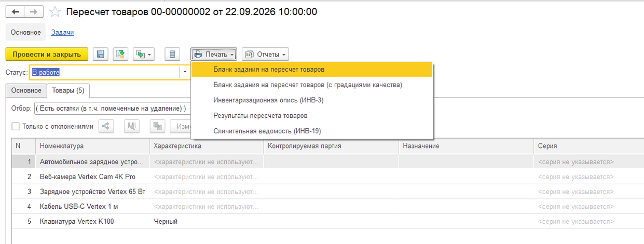Select the top Основное section

click(25, 32)
